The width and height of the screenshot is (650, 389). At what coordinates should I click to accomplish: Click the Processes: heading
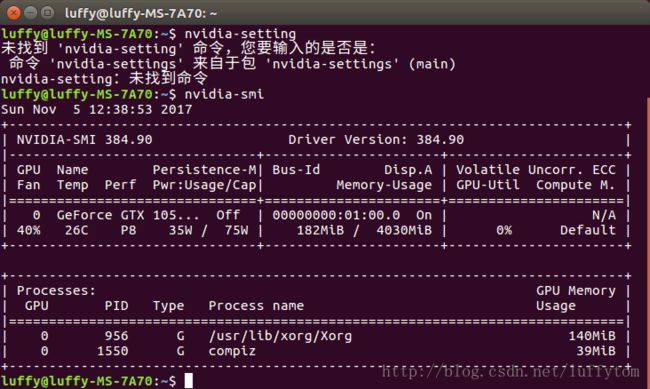pyautogui.click(x=56, y=291)
